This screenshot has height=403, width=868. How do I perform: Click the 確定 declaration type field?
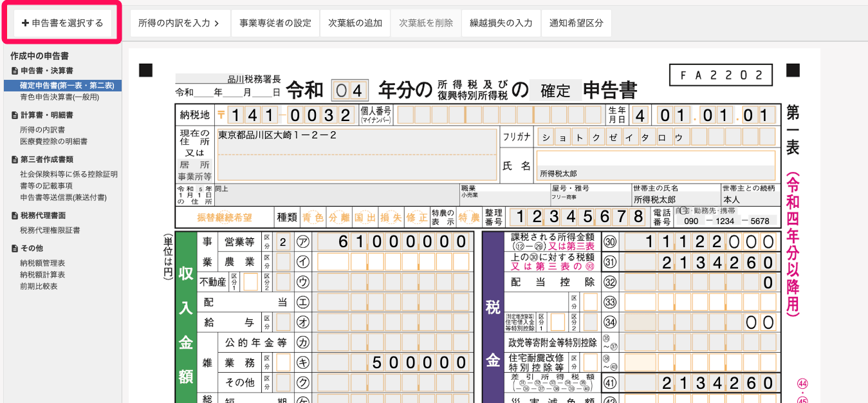pyautogui.click(x=555, y=91)
